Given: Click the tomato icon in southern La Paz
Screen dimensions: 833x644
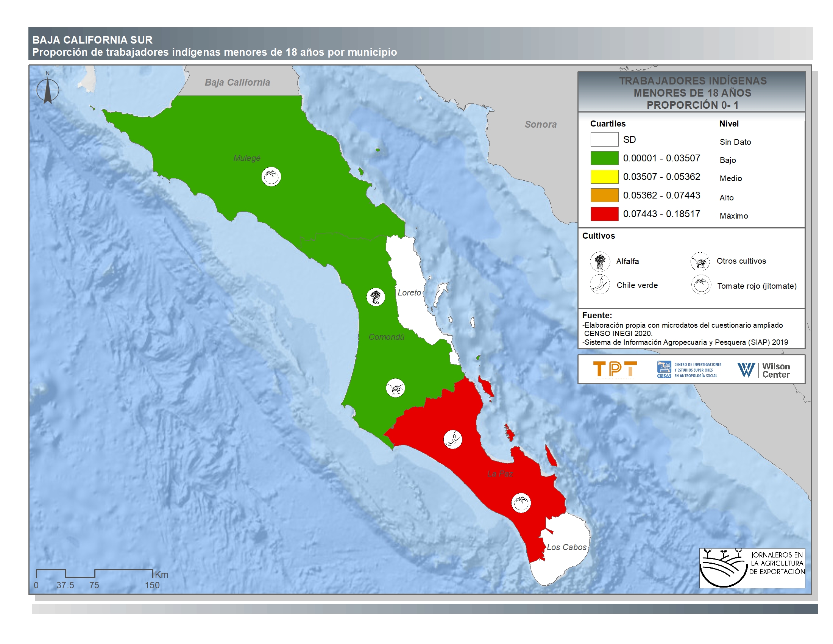Looking at the screenshot, I should click(521, 503).
